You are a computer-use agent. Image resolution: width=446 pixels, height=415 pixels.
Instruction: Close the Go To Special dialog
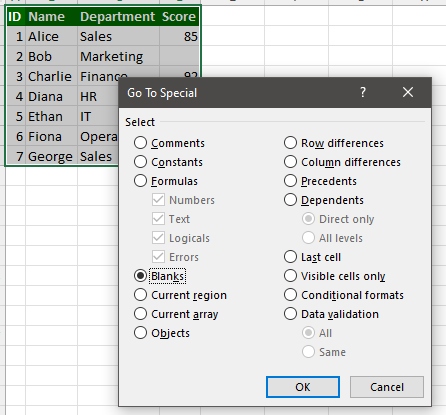click(x=408, y=92)
